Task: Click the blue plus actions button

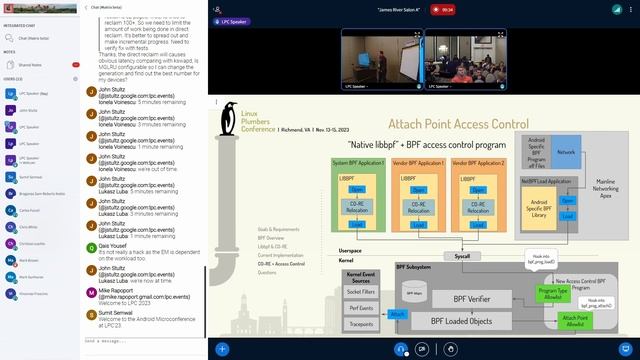Action: 222,349
